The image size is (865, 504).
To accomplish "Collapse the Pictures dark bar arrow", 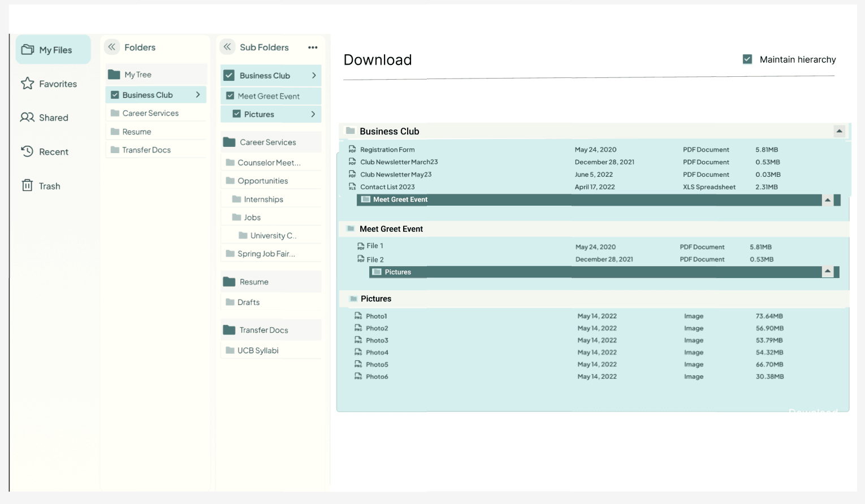I will [x=828, y=272].
